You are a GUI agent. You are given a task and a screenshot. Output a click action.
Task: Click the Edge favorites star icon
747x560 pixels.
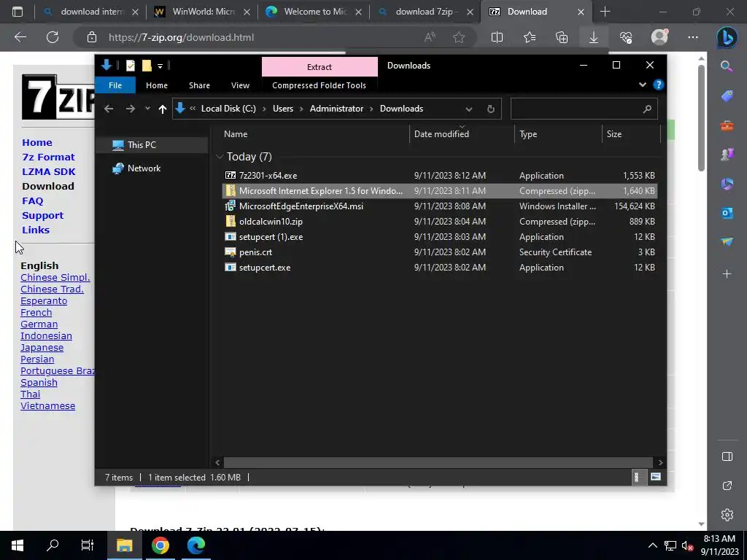coord(459,37)
